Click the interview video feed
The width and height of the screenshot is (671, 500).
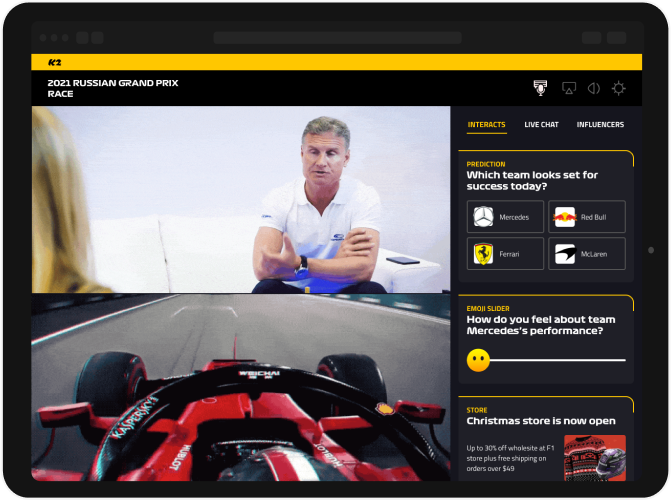click(x=241, y=199)
